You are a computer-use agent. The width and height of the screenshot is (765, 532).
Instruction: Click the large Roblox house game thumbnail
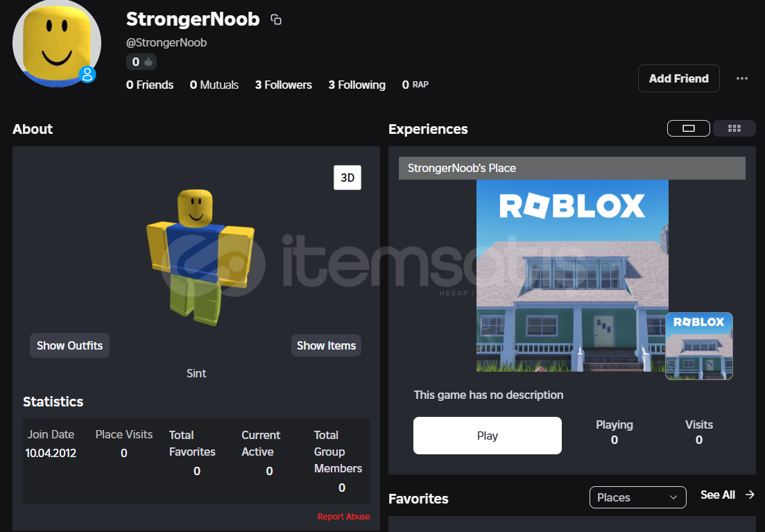coord(572,276)
